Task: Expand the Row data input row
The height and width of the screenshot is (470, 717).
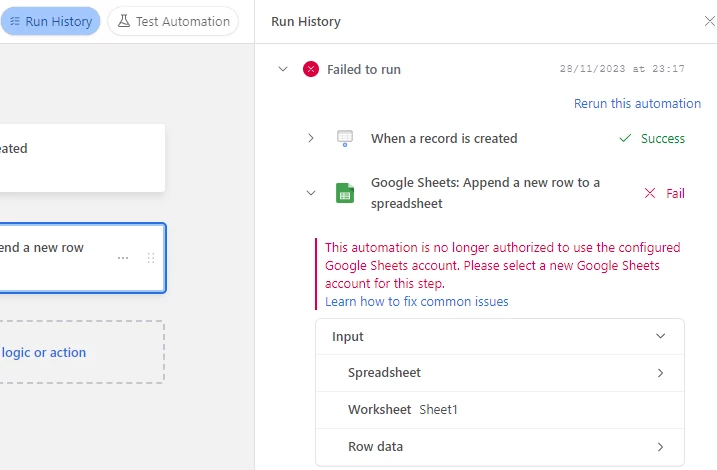Action: click(x=660, y=447)
